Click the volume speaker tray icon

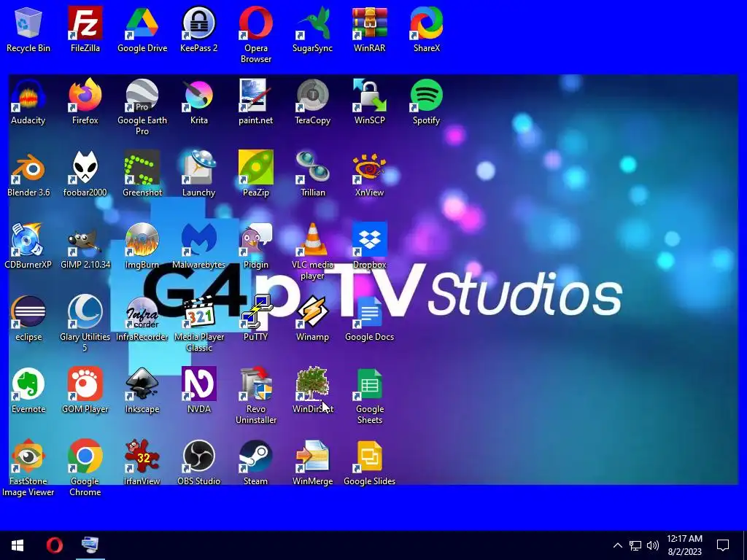(653, 545)
